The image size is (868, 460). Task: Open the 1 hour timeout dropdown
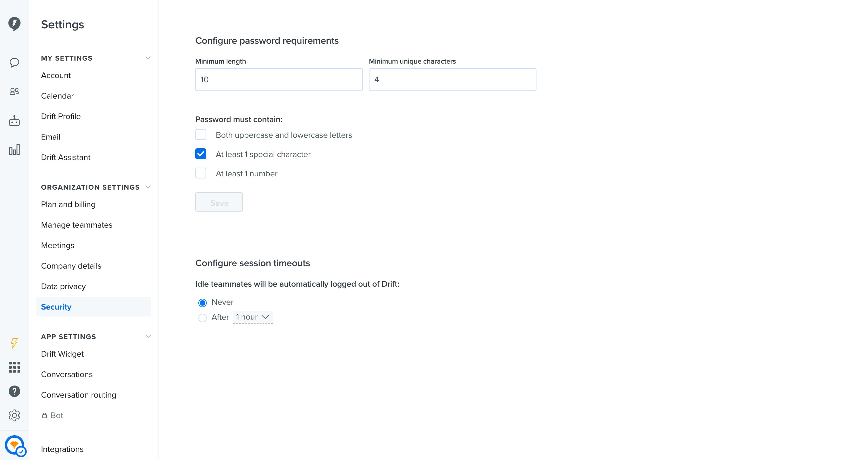tap(253, 317)
